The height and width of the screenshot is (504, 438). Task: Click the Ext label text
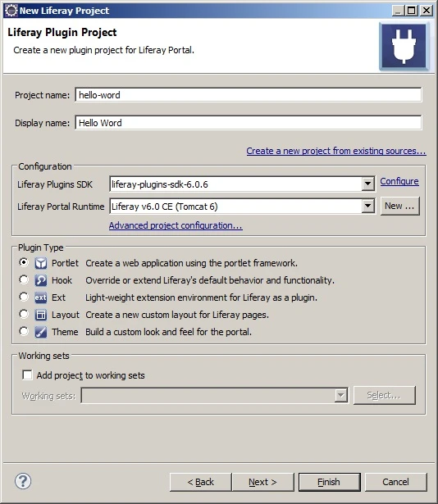[x=58, y=297]
